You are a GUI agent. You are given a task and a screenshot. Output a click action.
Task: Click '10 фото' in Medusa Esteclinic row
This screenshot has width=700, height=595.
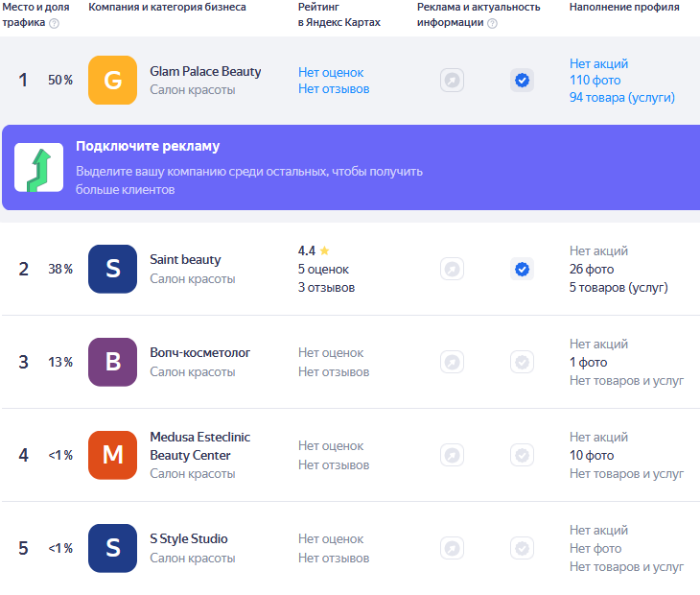pos(592,455)
